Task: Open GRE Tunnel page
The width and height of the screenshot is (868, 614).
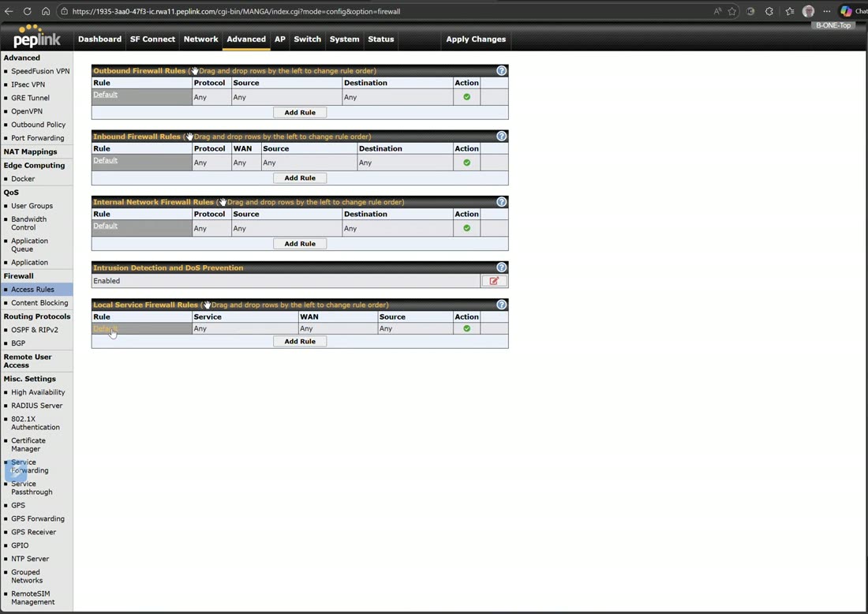Action: pyautogui.click(x=31, y=98)
